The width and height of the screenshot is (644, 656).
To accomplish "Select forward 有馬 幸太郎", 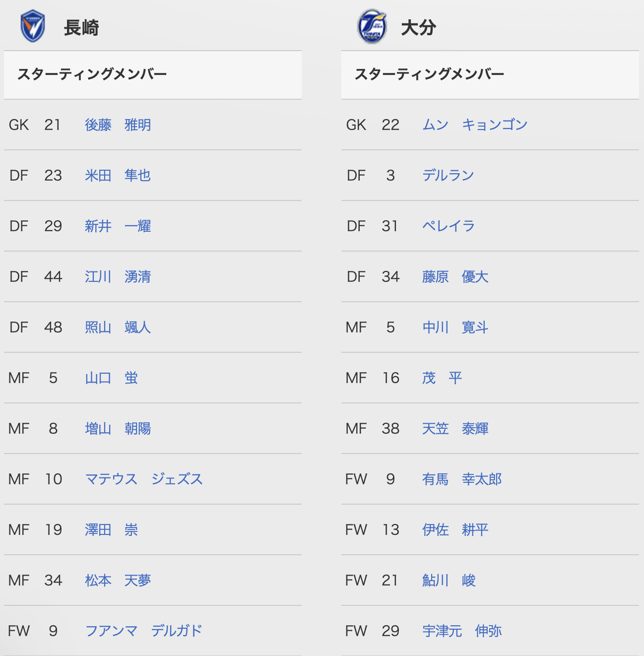I will pos(462,479).
